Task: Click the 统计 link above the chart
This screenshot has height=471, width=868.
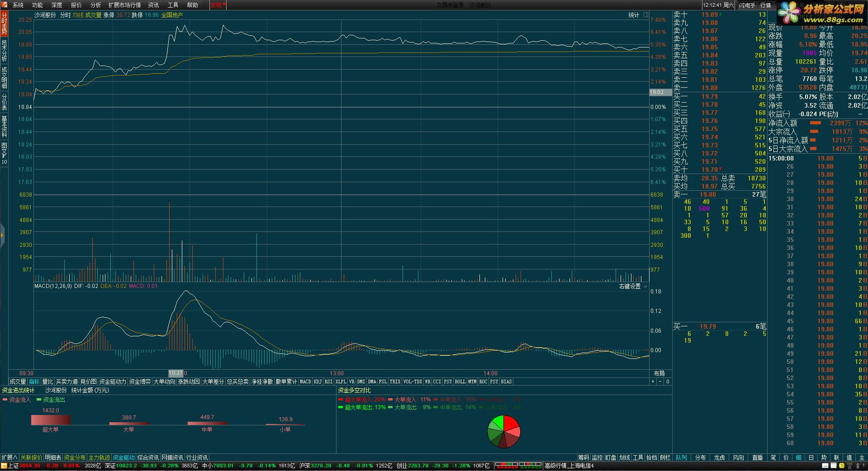Action: click(x=634, y=15)
